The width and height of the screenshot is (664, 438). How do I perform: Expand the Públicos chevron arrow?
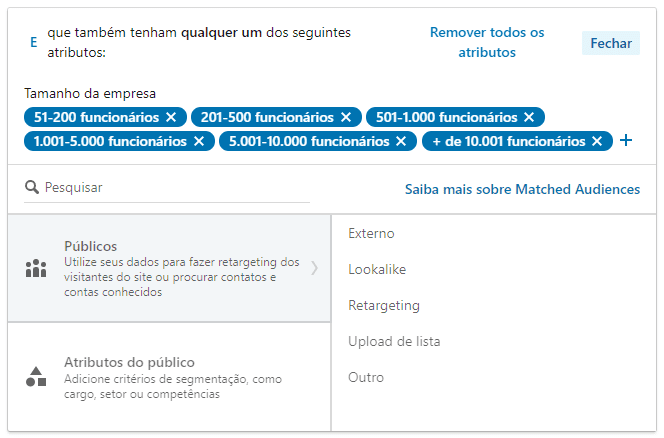[315, 268]
